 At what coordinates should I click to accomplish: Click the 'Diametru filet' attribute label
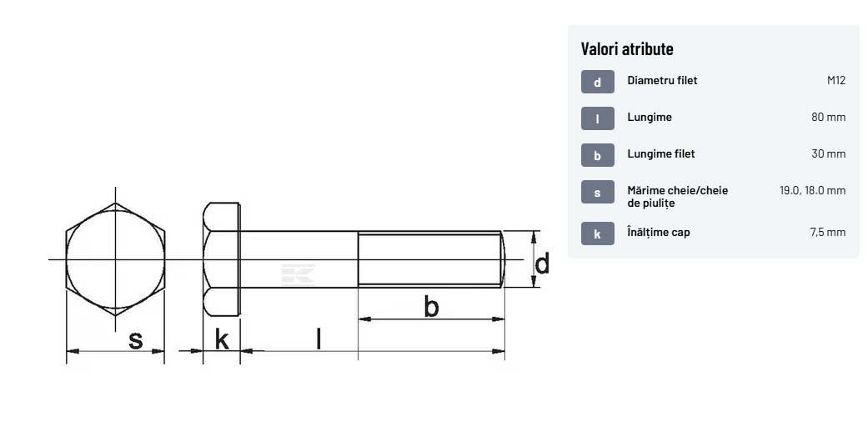click(x=662, y=81)
